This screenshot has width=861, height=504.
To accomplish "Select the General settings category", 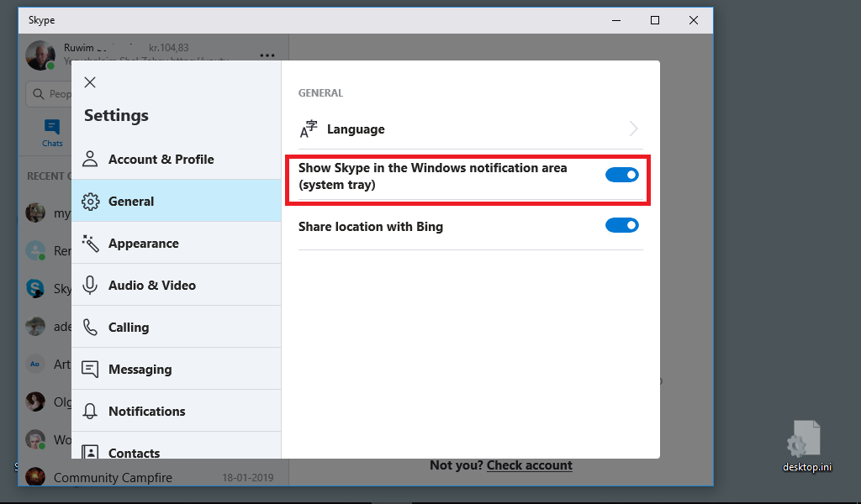I will (177, 202).
